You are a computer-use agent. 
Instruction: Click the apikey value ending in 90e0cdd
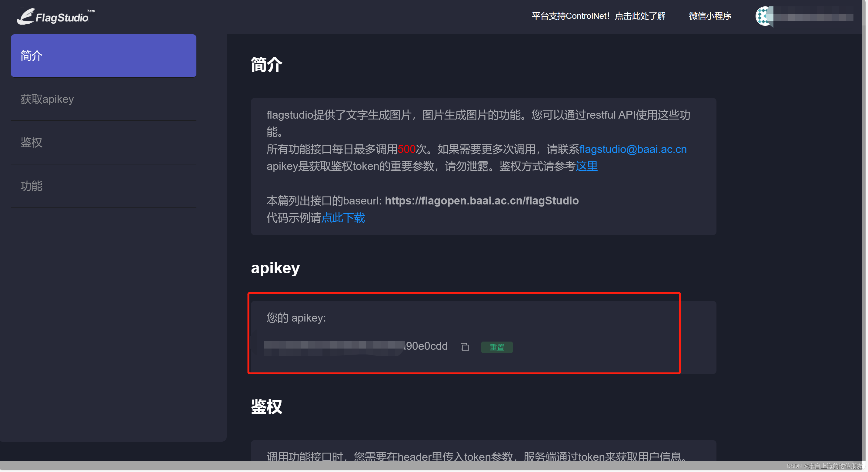tap(356, 347)
